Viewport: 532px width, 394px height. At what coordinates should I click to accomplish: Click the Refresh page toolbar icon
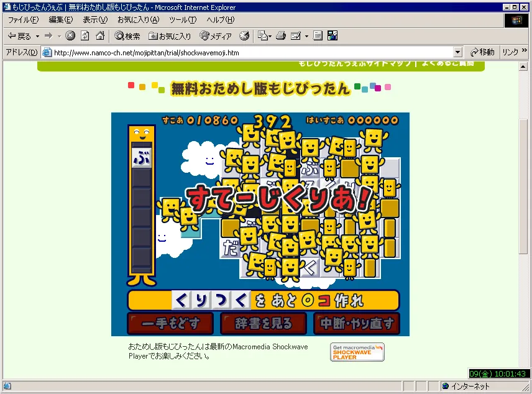tap(85, 36)
